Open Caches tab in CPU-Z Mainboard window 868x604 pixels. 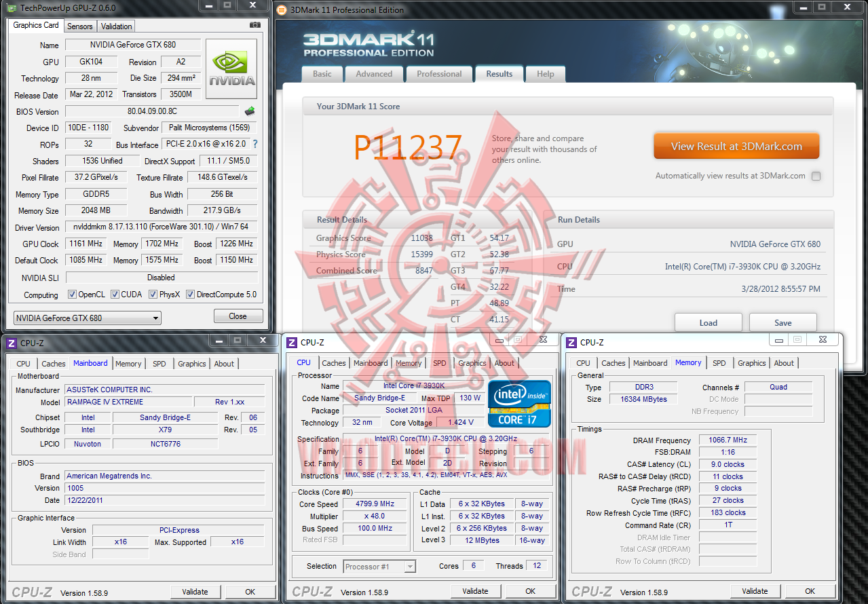(54, 364)
